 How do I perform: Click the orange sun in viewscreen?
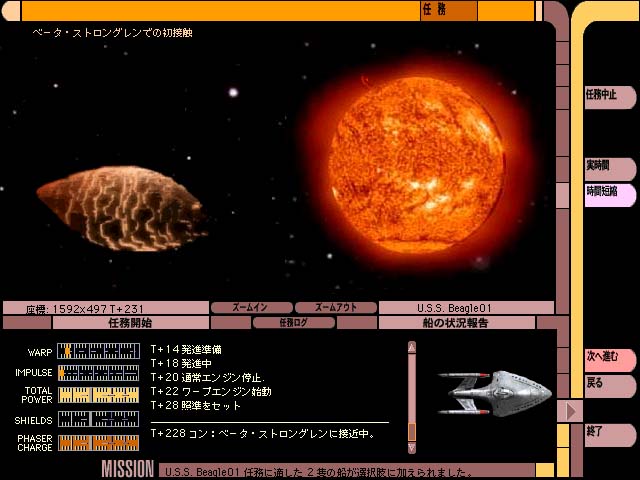[416, 164]
